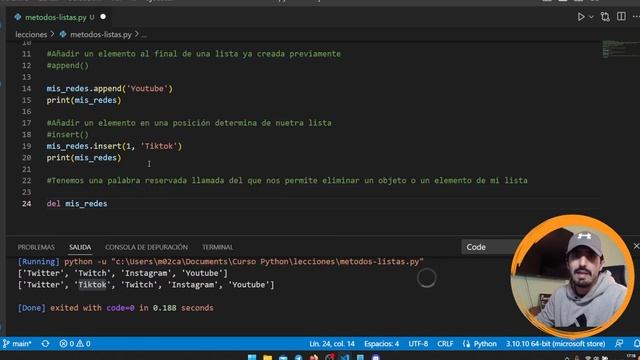Click the comment on line 22 about del
The image size is (640, 360).
(x=287, y=180)
